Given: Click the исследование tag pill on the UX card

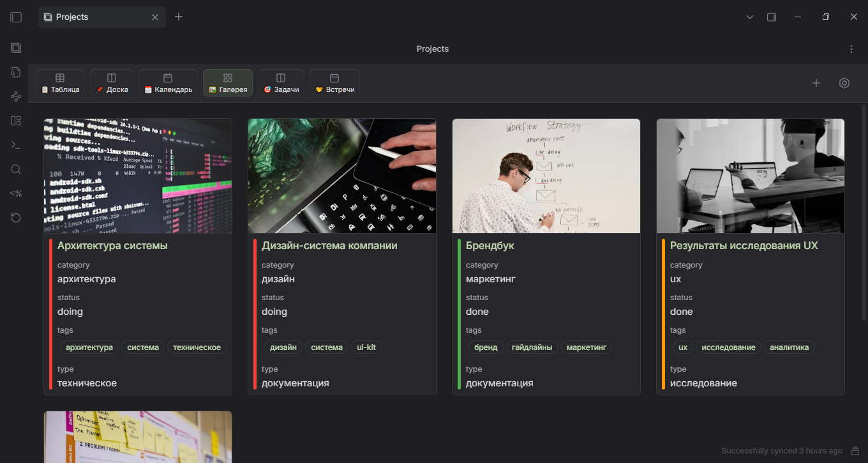Looking at the screenshot, I should [728, 347].
